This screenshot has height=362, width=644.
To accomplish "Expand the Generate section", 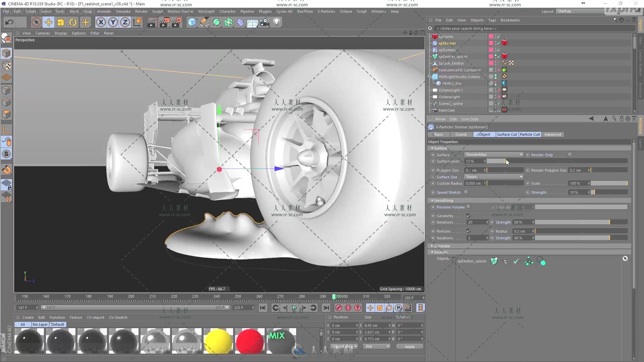I will (x=432, y=246).
